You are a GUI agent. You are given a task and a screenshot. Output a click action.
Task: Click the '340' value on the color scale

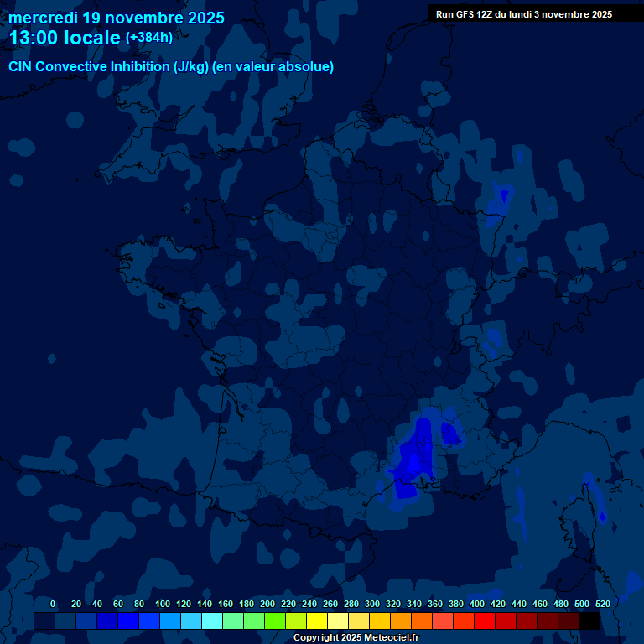413,604
